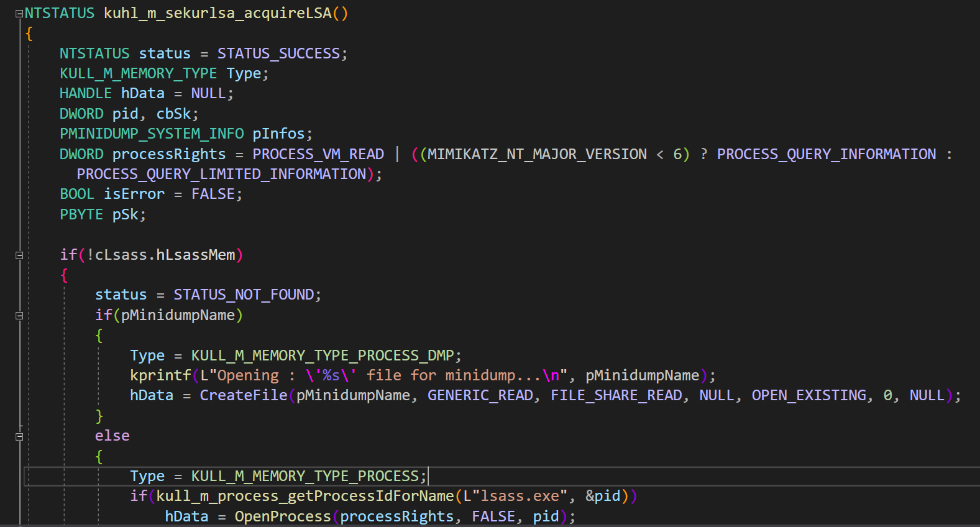This screenshot has height=527, width=980.
Task: Collapse the if(pMinidumpName) code block
Action: click(19, 316)
